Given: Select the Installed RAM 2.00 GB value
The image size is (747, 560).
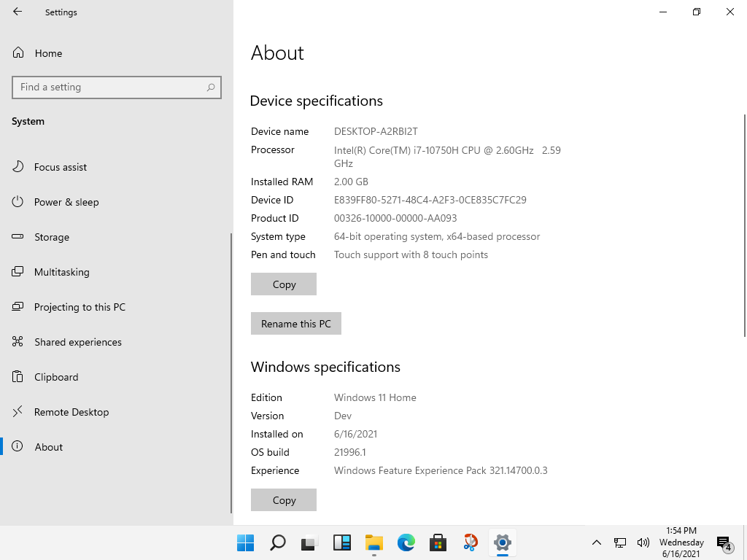Looking at the screenshot, I should (351, 182).
